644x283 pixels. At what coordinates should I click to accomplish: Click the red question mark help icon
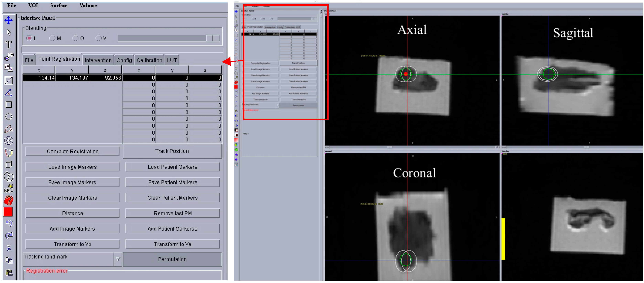click(x=8, y=201)
